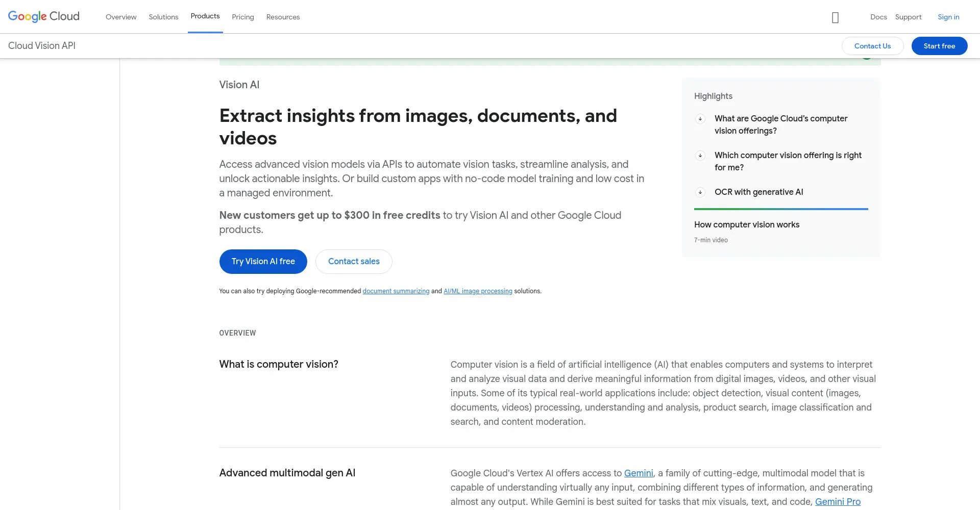980x510 pixels.
Task: Open the Solutions menu
Action: (x=163, y=17)
